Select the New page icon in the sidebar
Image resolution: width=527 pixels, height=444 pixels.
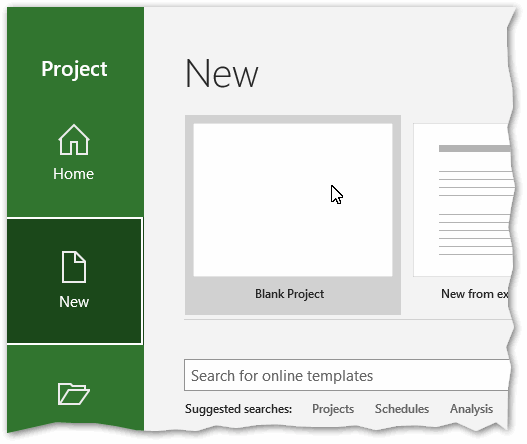pos(74,267)
